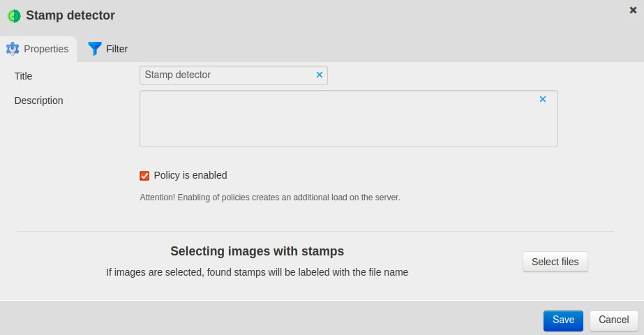Clear the Description box using its X icon
The height and width of the screenshot is (335, 644).
pos(543,99)
